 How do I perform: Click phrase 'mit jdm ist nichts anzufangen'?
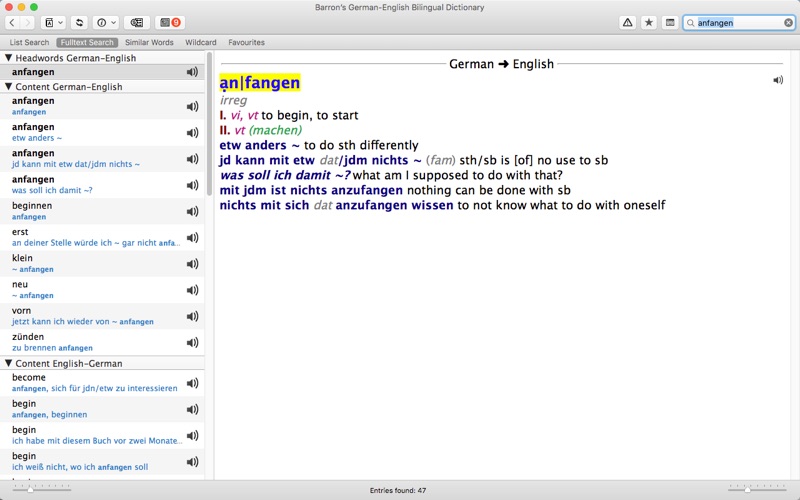311,190
